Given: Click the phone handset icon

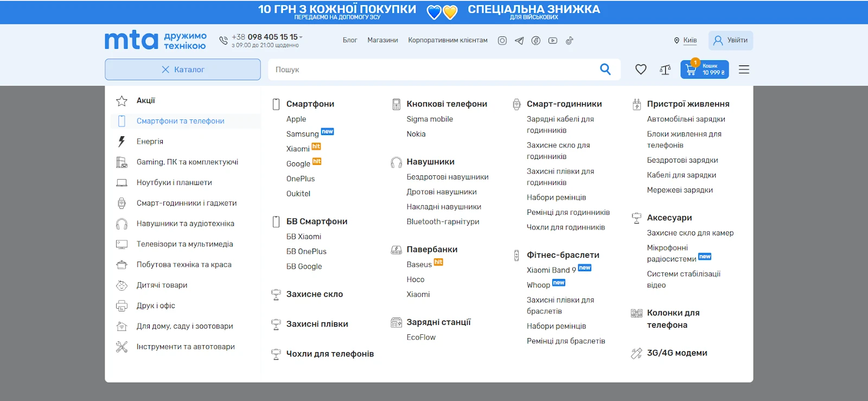Looking at the screenshot, I should click(224, 41).
